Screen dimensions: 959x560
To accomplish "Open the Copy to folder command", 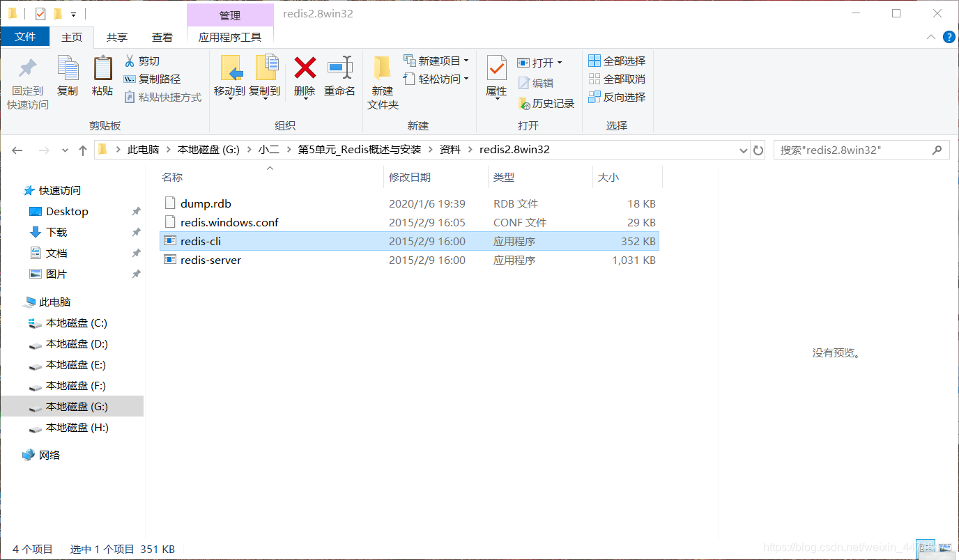I will [x=265, y=77].
